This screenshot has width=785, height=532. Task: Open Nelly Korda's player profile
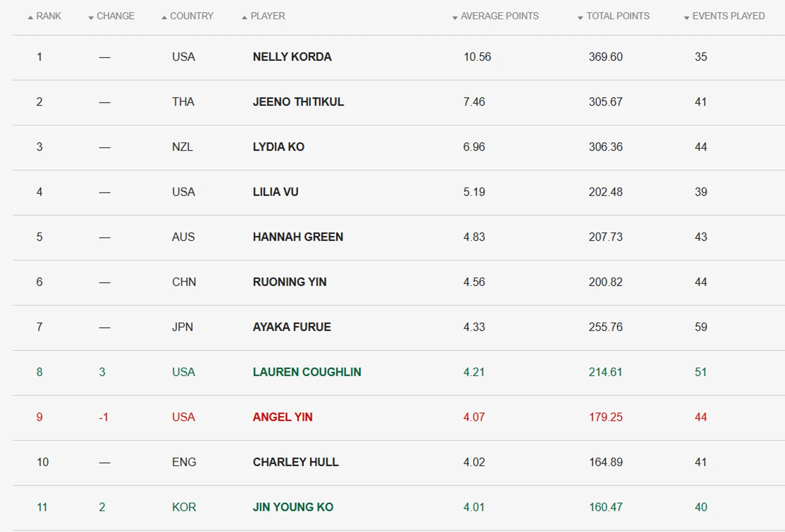292,57
